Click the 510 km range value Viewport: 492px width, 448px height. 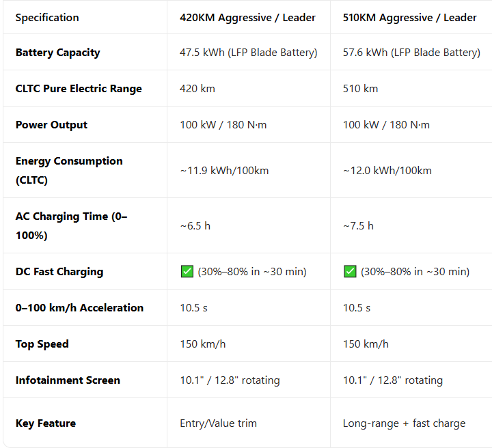coord(360,89)
